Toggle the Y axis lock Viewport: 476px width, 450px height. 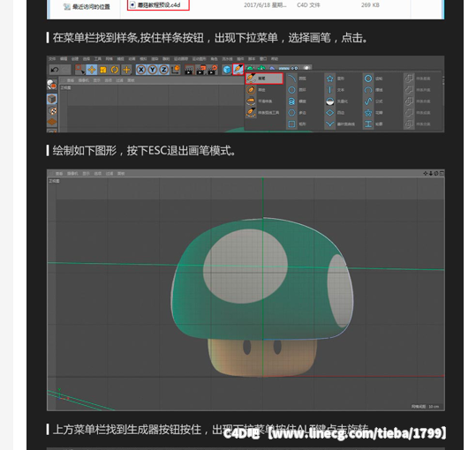click(x=153, y=70)
